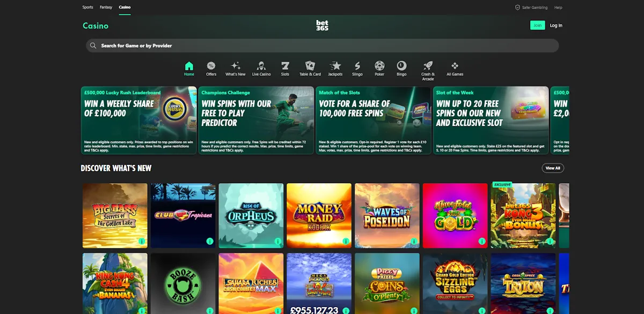Click View All for Discover What's New

pyautogui.click(x=553, y=168)
